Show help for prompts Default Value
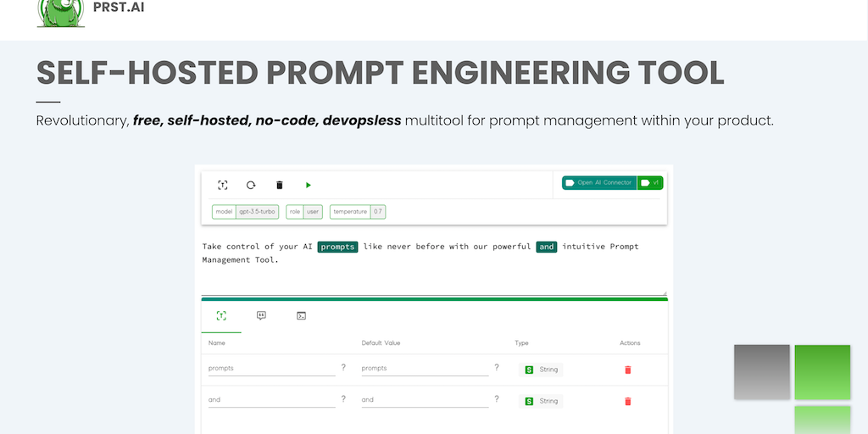 [497, 368]
